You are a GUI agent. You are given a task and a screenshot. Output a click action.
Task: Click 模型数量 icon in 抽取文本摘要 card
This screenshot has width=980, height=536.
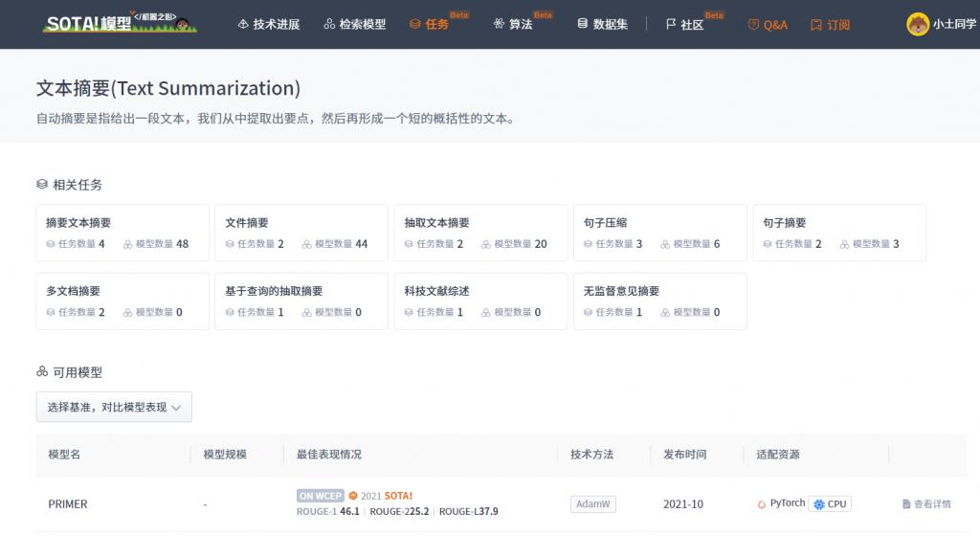pos(486,244)
